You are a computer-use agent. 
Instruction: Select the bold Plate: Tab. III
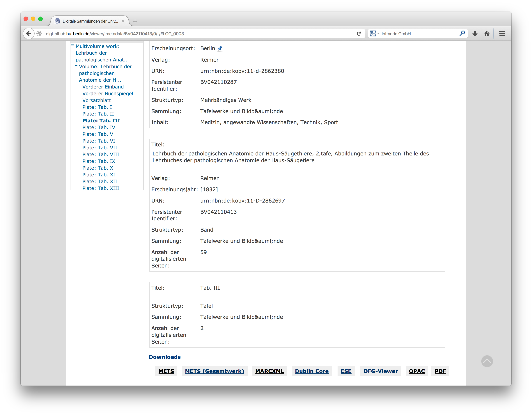[x=101, y=121]
